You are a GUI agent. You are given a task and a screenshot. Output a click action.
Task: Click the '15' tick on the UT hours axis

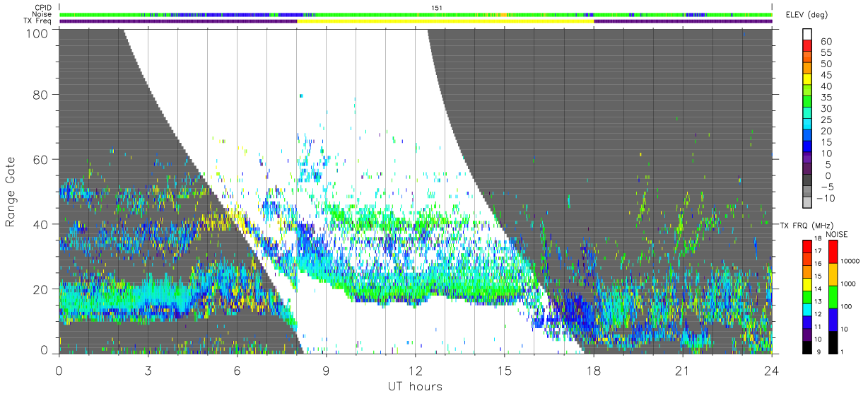coord(504,370)
